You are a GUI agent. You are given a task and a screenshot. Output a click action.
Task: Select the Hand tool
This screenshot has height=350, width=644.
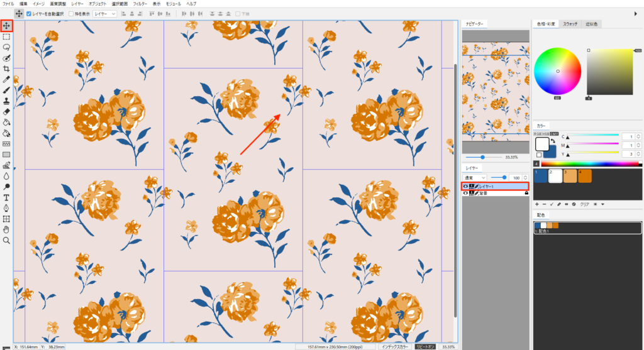point(6,229)
